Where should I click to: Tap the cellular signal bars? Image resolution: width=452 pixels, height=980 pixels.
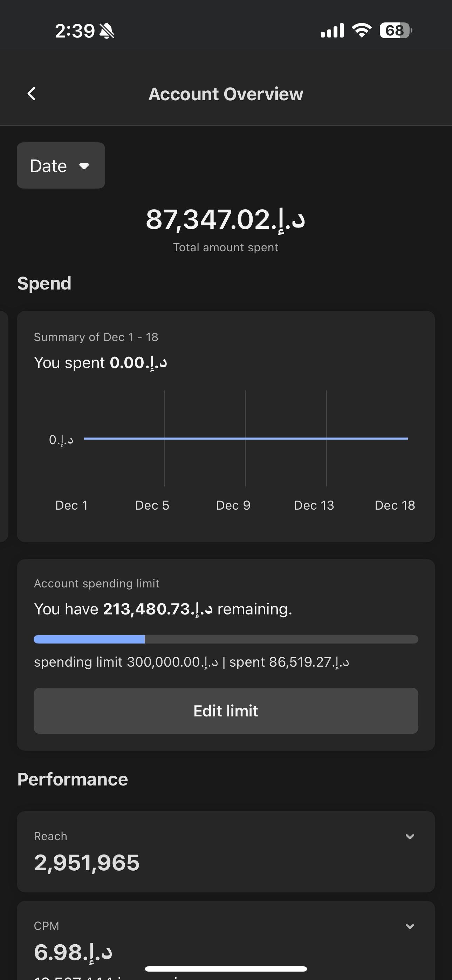coord(332,30)
